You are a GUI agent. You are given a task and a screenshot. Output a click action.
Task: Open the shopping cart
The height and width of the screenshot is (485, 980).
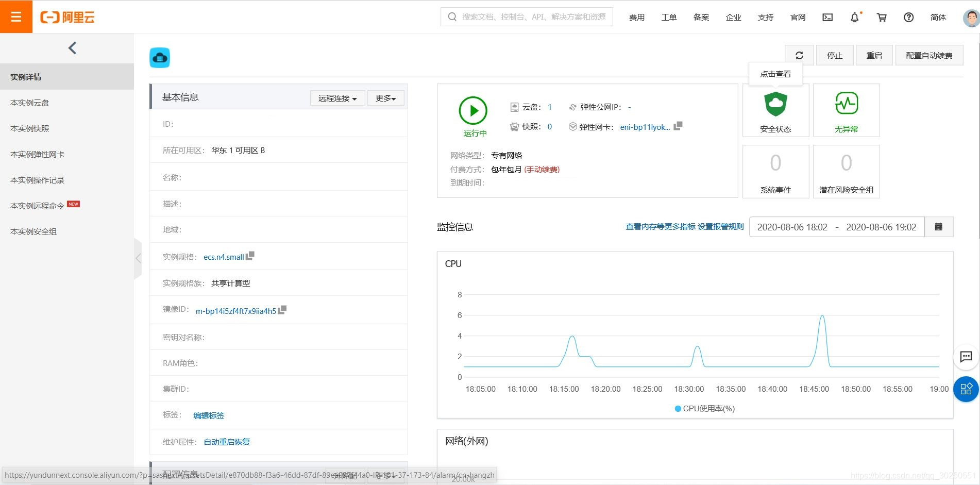pyautogui.click(x=882, y=17)
